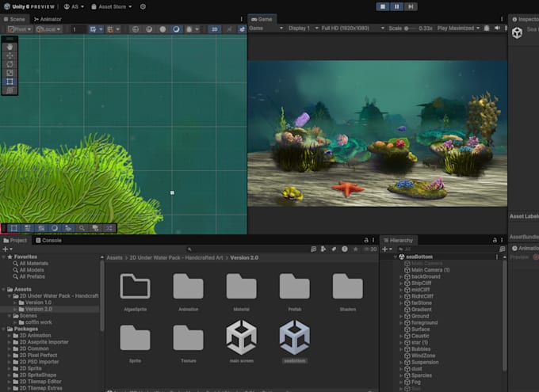Select the Caustic object
Image resolution: width=539 pixels, height=392 pixels.
tap(420, 336)
